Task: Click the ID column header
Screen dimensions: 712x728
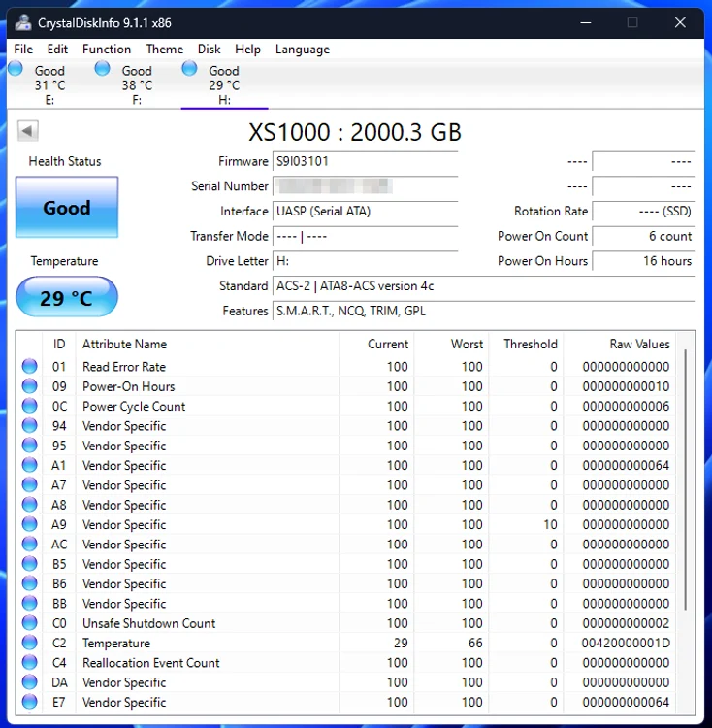Action: click(x=59, y=344)
